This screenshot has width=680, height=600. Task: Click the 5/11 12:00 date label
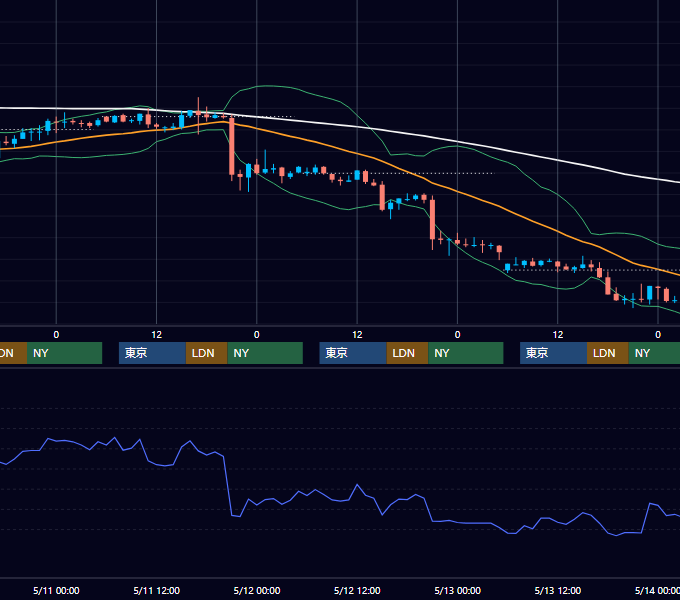[157, 590]
